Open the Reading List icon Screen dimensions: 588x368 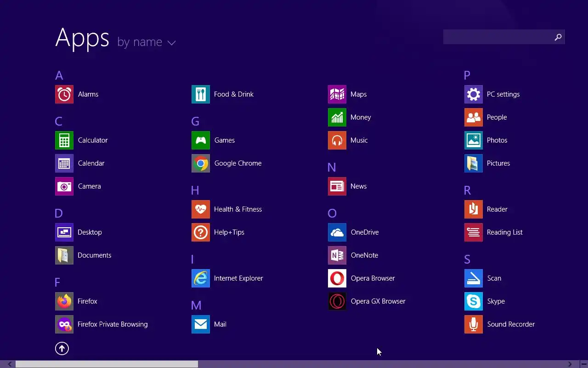(474, 232)
